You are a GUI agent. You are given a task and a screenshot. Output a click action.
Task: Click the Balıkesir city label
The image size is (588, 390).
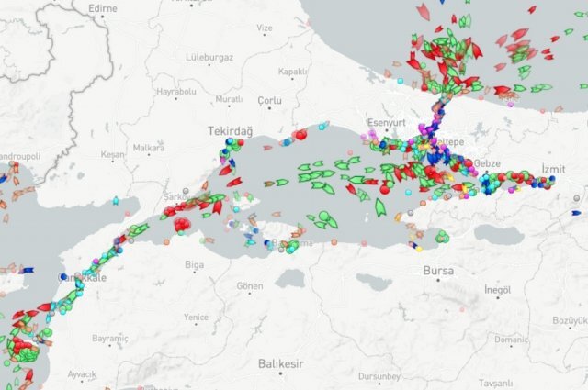coord(281,363)
